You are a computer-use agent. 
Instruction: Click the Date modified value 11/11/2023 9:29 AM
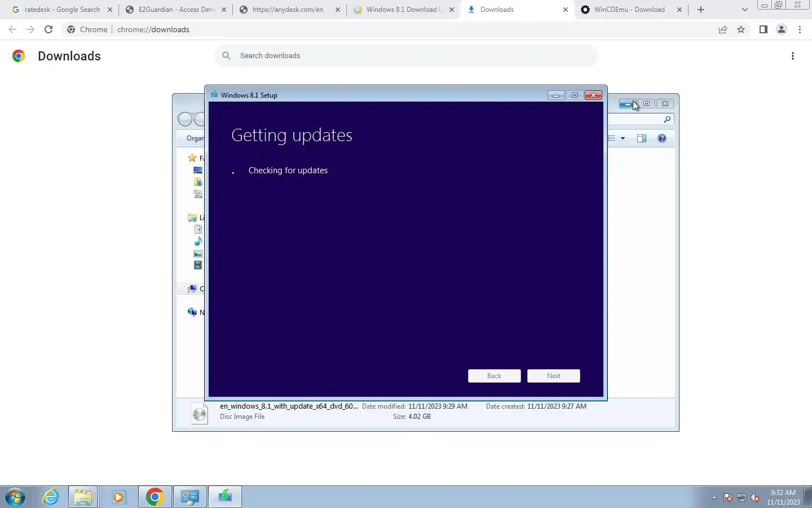[x=438, y=406]
